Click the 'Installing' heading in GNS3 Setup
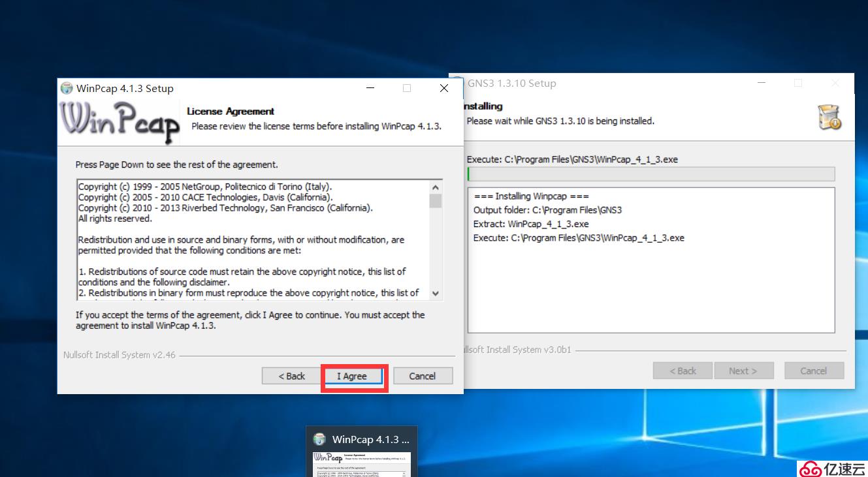 click(x=482, y=106)
